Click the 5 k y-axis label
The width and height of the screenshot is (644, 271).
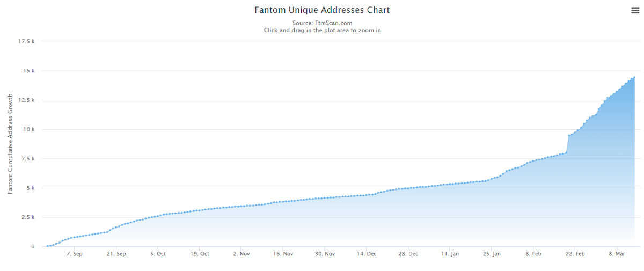click(31, 188)
